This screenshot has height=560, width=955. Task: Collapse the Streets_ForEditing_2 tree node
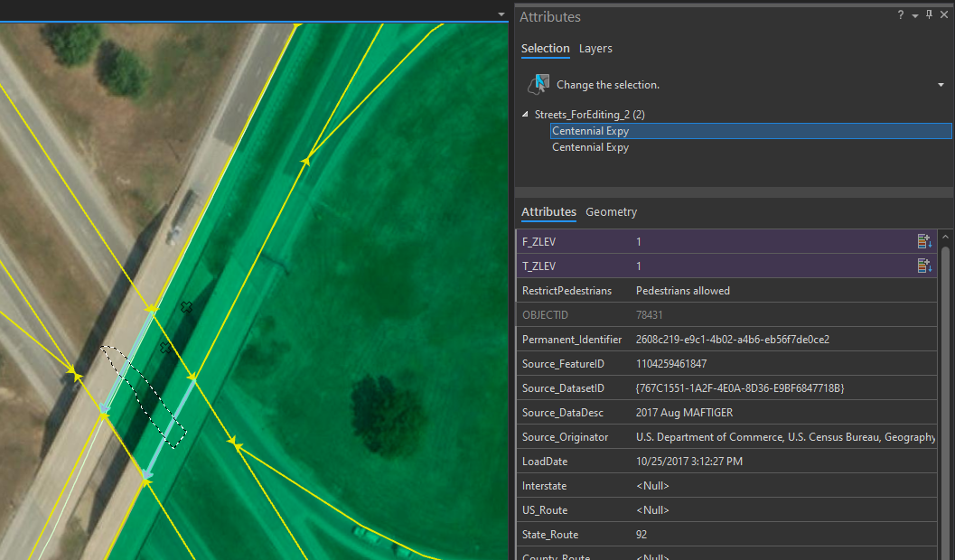coord(524,114)
